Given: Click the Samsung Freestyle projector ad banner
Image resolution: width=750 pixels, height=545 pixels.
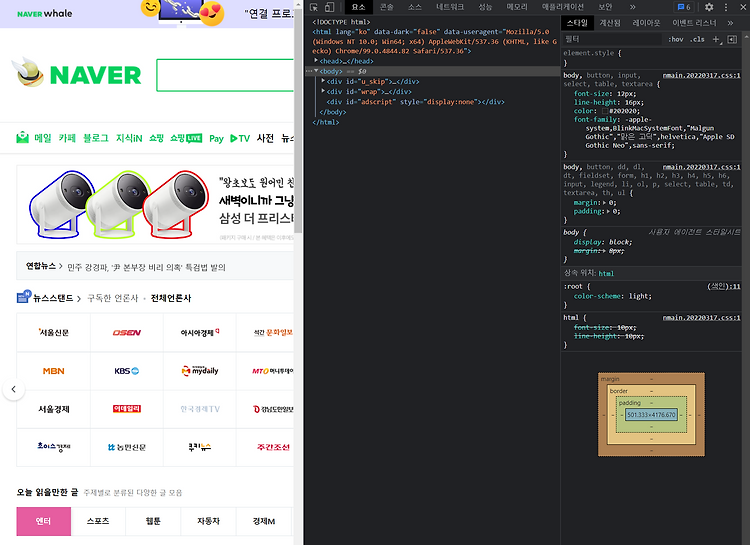Looking at the screenshot, I should [155, 204].
